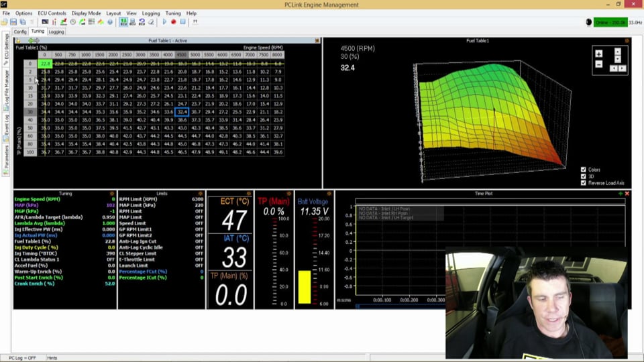Click the green curved arrow toolbar icon

[x=82, y=21]
